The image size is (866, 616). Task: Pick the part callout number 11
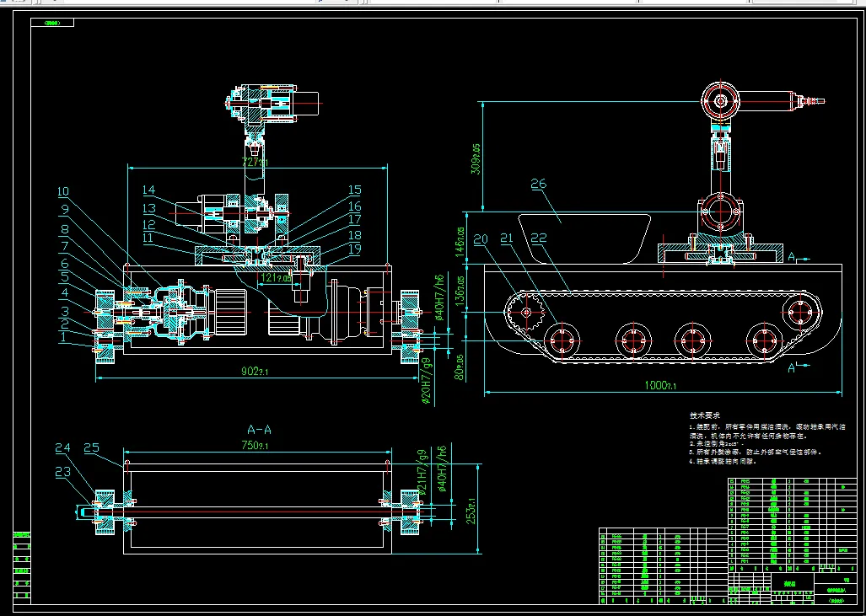point(148,238)
